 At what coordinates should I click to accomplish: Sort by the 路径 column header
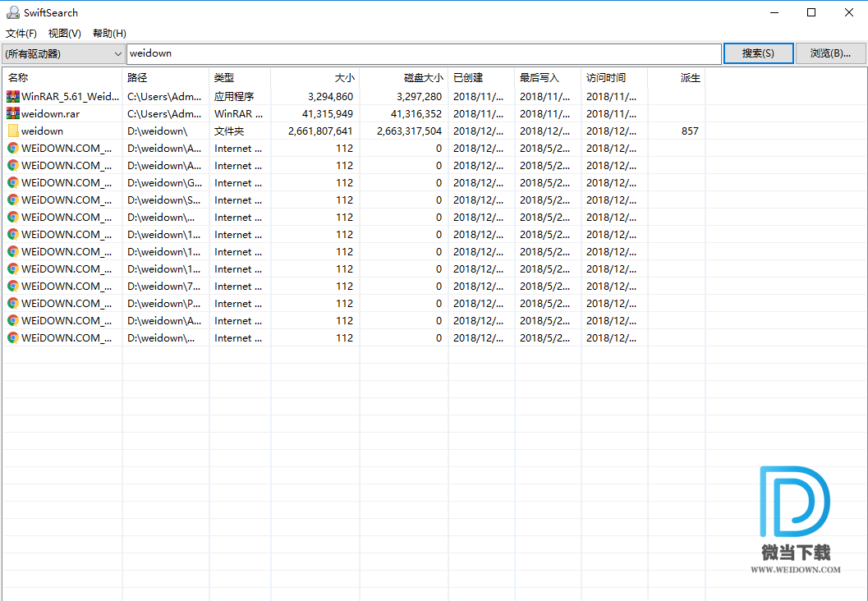166,78
